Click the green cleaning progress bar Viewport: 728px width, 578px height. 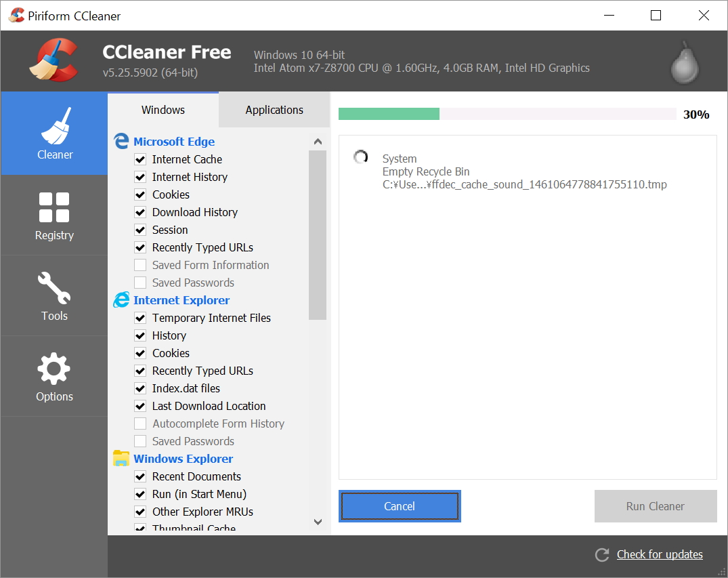(x=389, y=114)
